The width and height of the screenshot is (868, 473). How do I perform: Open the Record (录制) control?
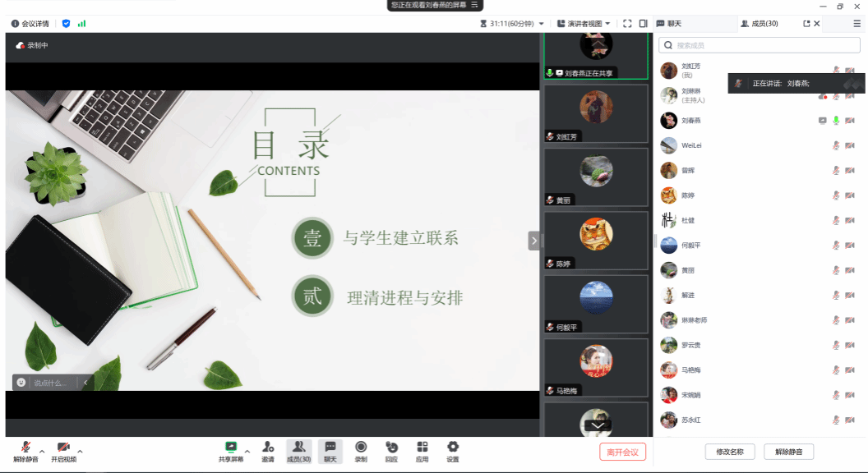(361, 448)
